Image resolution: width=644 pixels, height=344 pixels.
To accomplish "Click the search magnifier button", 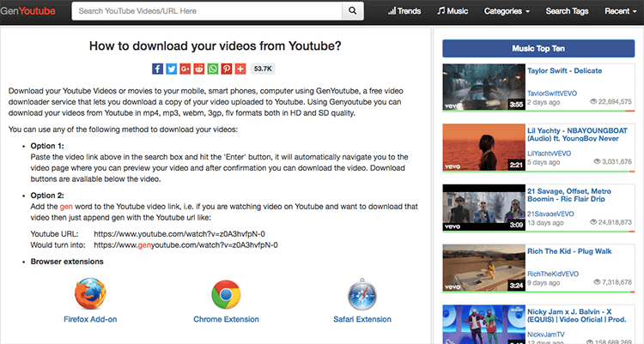I will (352, 11).
